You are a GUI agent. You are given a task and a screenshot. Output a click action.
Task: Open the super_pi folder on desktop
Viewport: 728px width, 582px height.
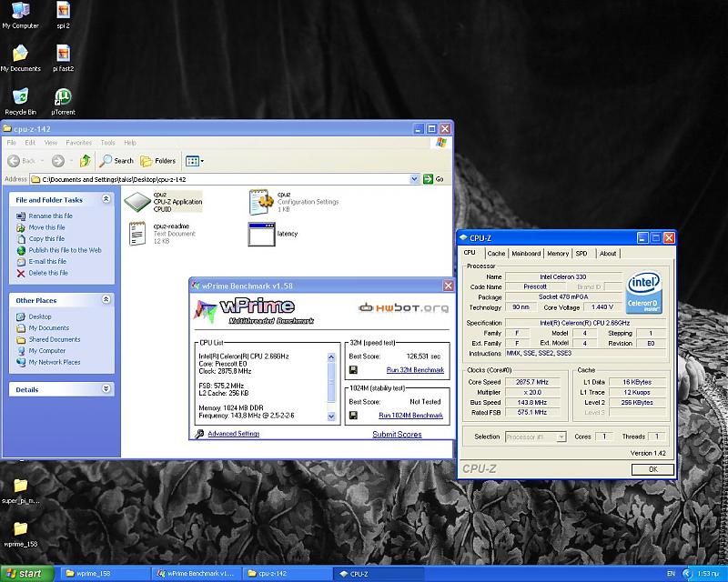tap(20, 491)
